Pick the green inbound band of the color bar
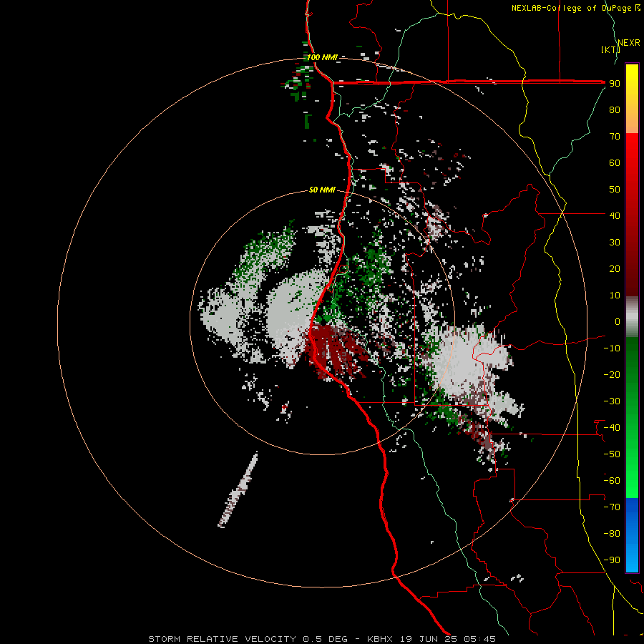The image size is (644, 644). point(632,417)
